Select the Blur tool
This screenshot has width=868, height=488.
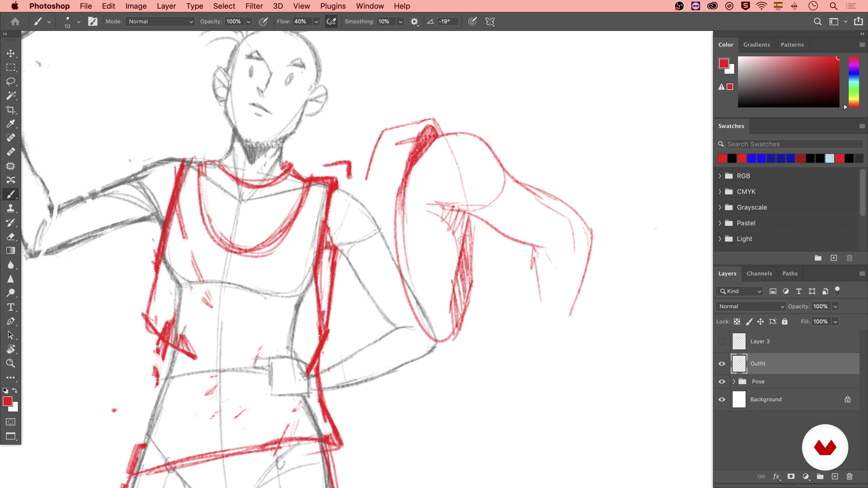coord(10,265)
